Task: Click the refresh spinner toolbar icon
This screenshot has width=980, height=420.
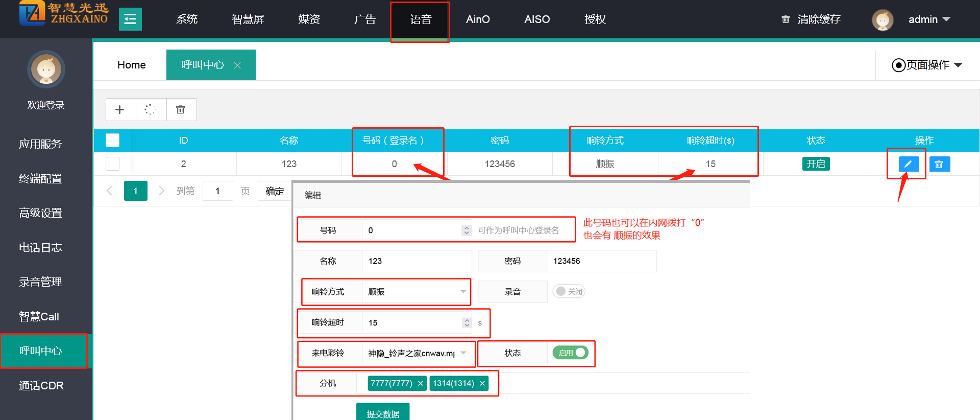Action: [150, 109]
